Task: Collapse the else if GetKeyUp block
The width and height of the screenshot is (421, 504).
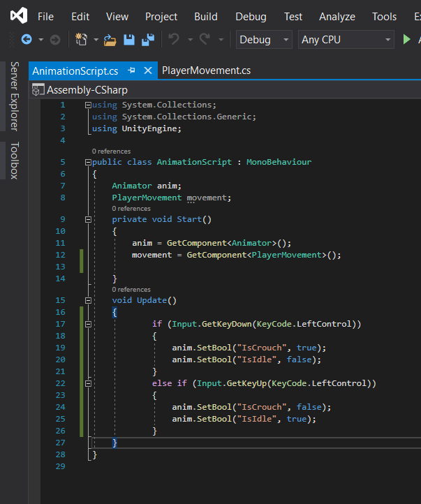Action: coord(88,383)
